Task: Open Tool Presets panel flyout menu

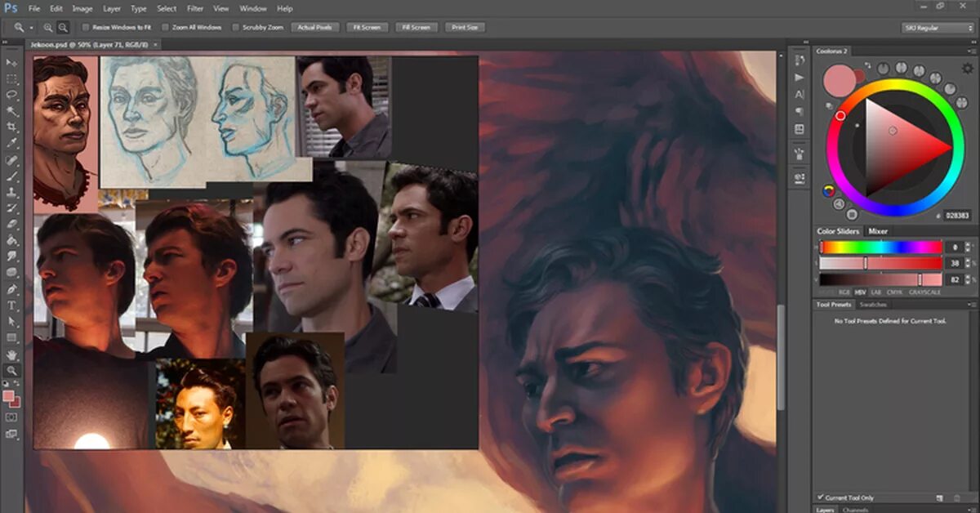Action: 970,305
